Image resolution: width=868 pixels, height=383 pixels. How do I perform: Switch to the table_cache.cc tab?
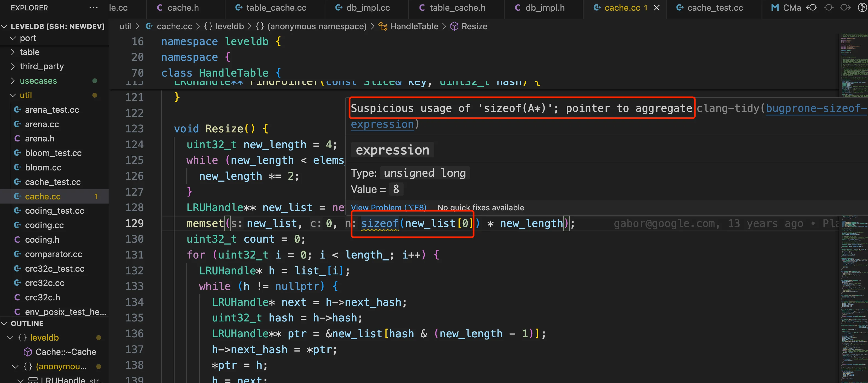click(276, 8)
